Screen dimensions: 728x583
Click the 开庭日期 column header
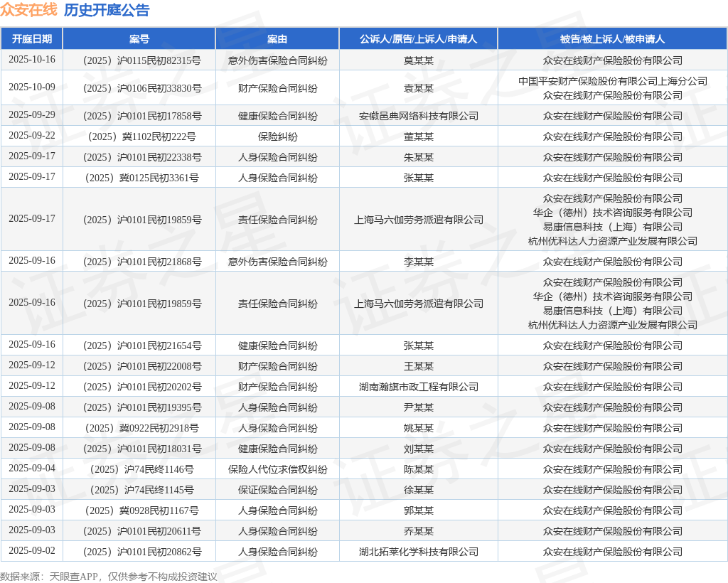[31, 39]
